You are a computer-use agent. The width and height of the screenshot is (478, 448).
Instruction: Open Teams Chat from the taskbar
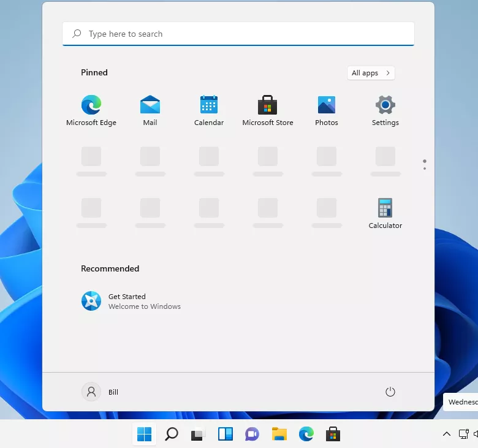[x=252, y=434]
